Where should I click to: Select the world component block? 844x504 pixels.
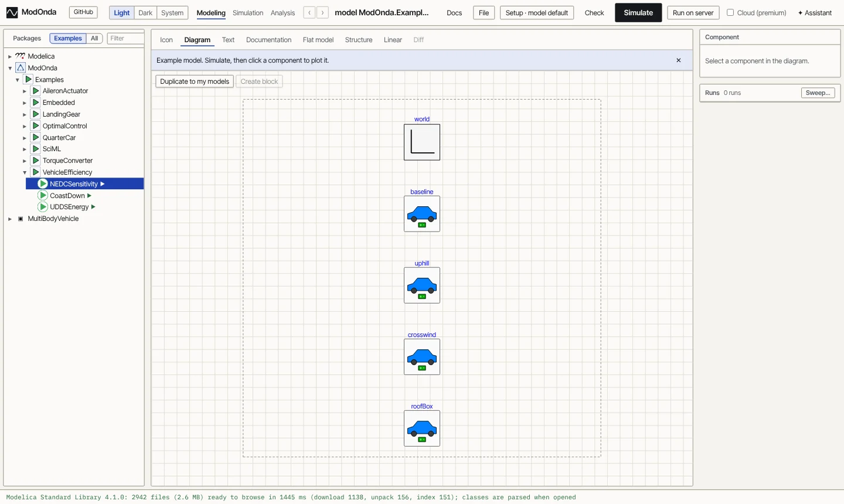tap(422, 142)
